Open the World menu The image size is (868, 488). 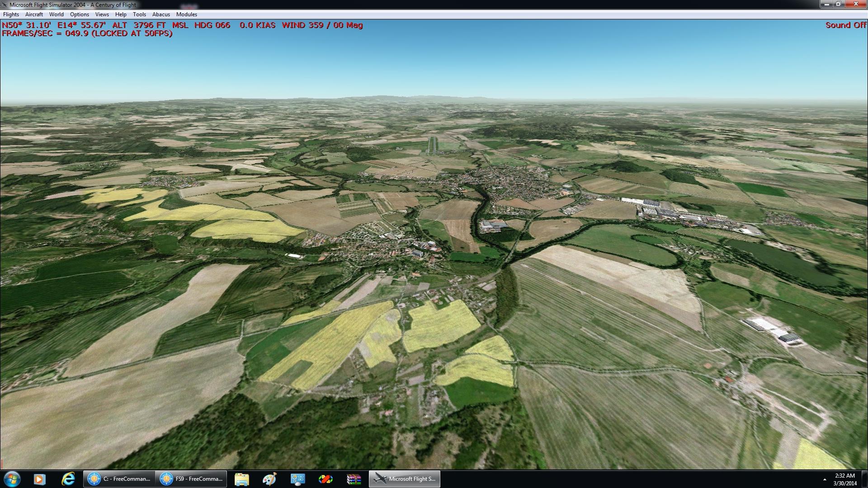coord(57,14)
